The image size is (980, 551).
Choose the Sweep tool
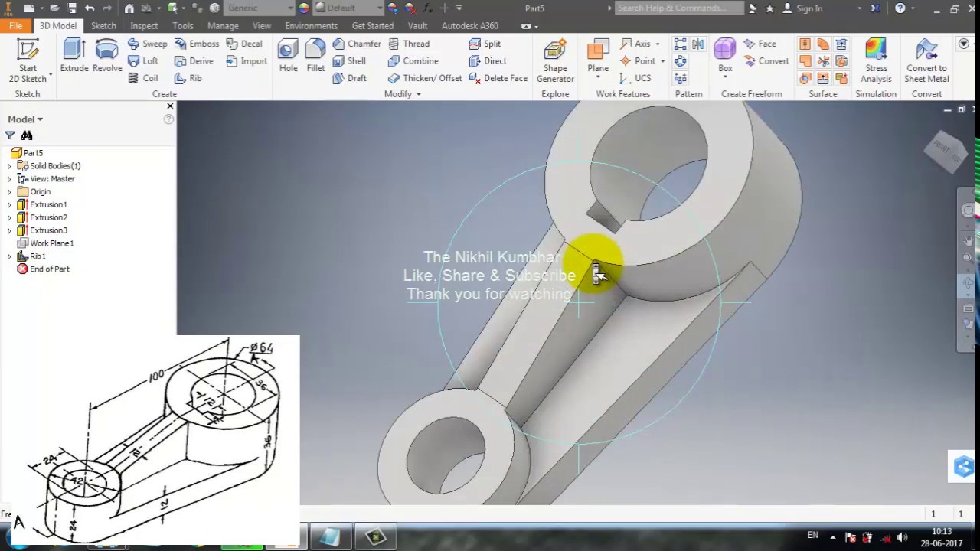[x=147, y=44]
